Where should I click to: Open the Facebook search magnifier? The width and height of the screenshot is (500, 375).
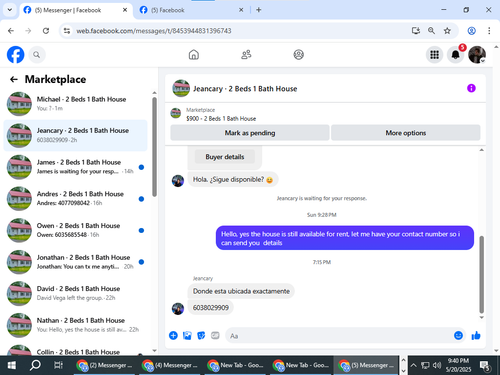pos(37,55)
